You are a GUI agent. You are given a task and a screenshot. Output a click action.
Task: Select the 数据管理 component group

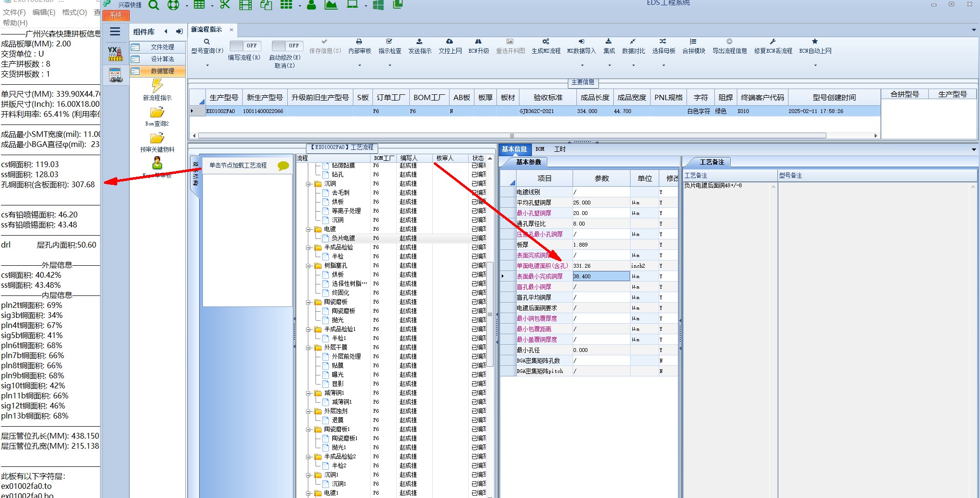[x=158, y=71]
